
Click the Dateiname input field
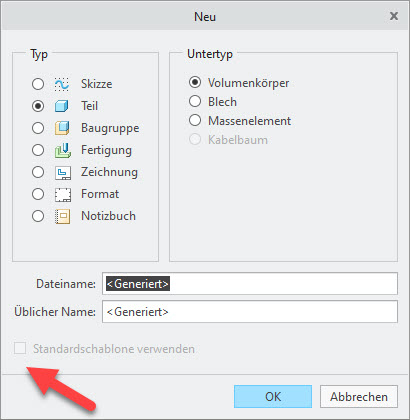[250, 284]
